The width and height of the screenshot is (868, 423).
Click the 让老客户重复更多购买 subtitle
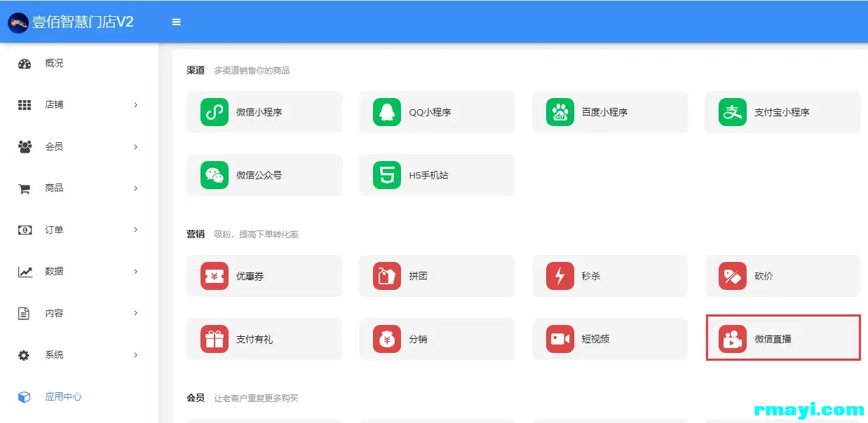(257, 398)
